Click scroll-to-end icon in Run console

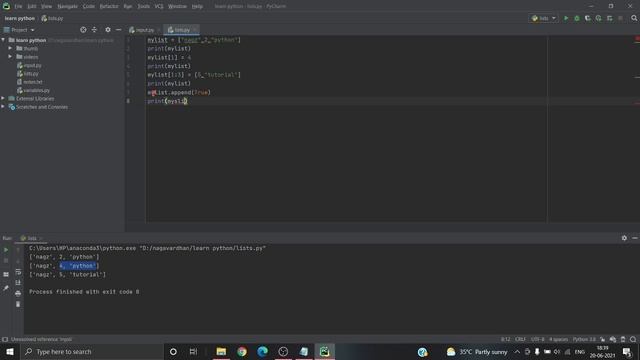click(x=18, y=282)
